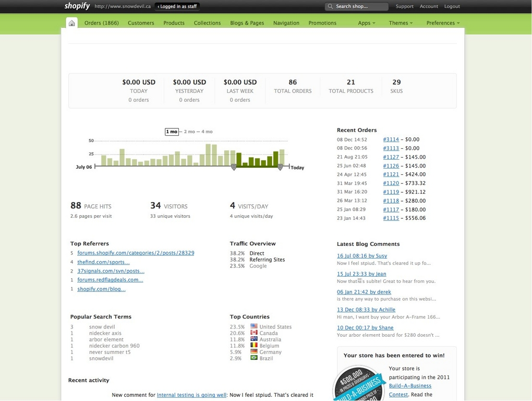Go to the Customers section
532x401 pixels.
click(x=141, y=23)
